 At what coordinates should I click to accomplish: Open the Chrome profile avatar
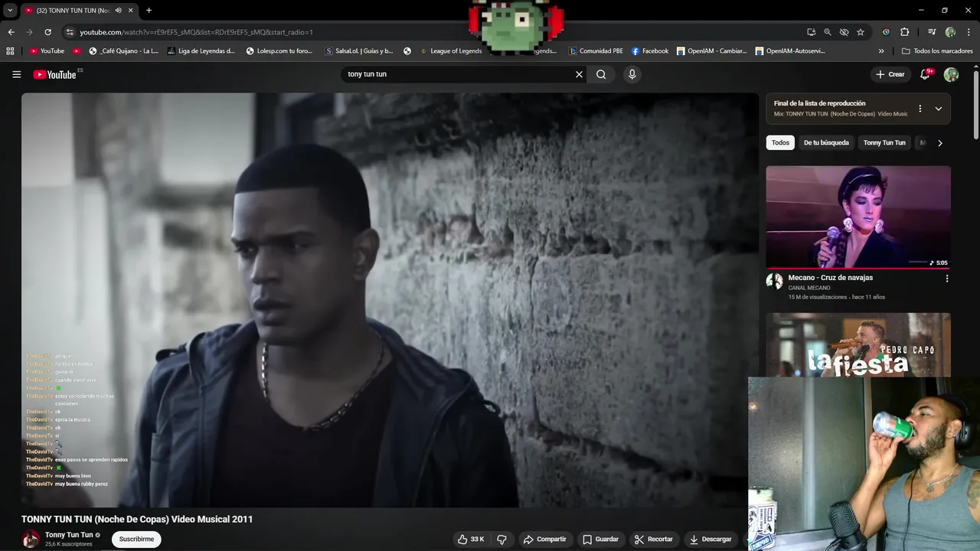950,32
